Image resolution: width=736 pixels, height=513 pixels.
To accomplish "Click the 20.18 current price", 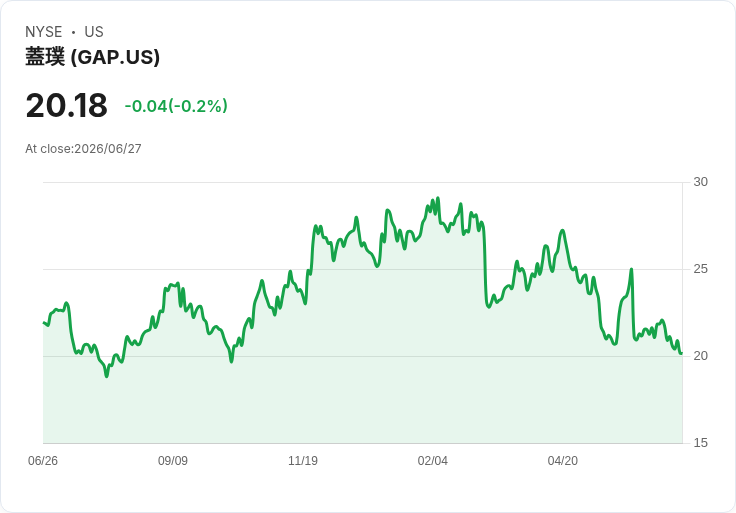I will pyautogui.click(x=67, y=105).
